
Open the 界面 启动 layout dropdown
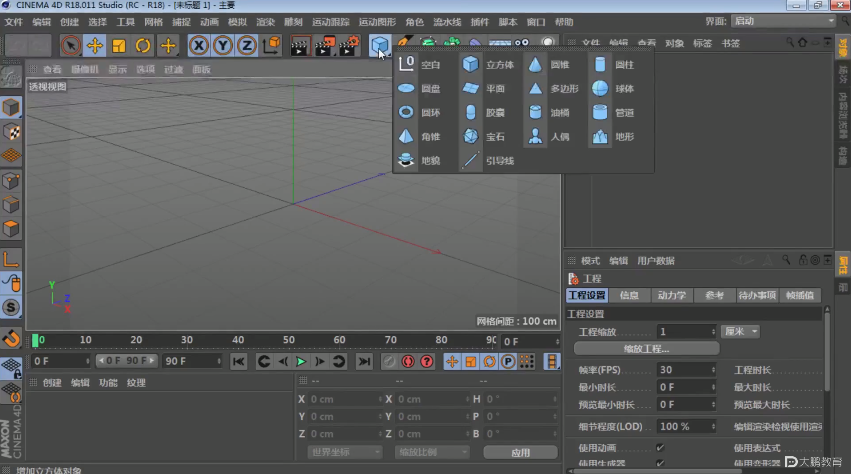click(783, 21)
